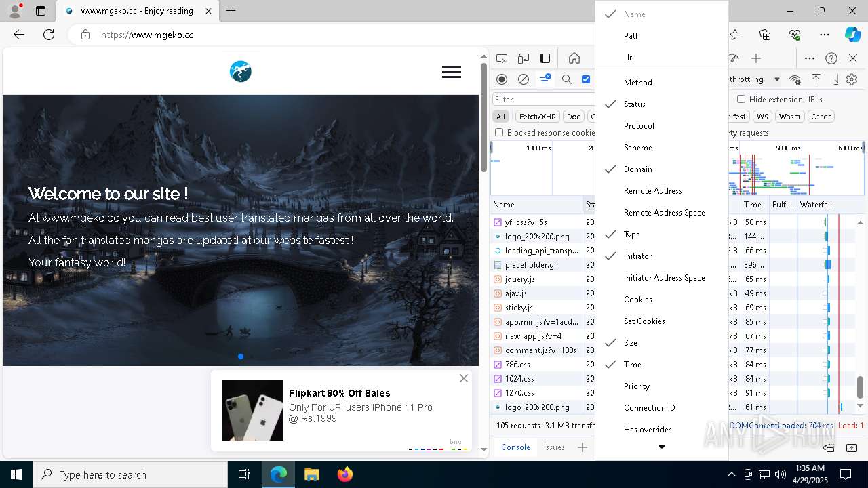The image size is (868, 488).
Task: Enable Hide extension URLs checkbox
Action: coord(741,99)
